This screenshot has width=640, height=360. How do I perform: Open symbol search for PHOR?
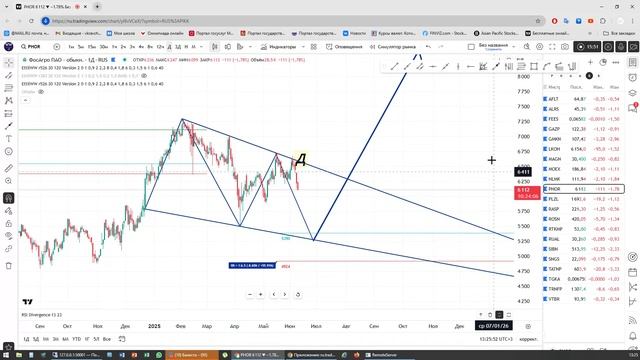(x=32, y=47)
